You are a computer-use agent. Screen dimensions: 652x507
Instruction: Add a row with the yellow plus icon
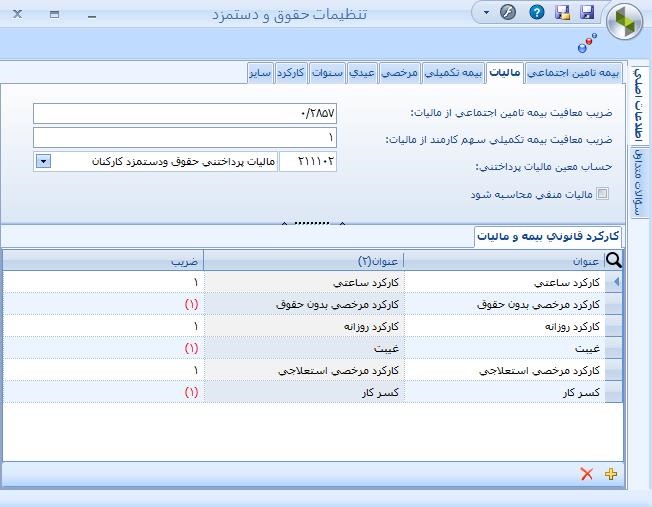612,474
